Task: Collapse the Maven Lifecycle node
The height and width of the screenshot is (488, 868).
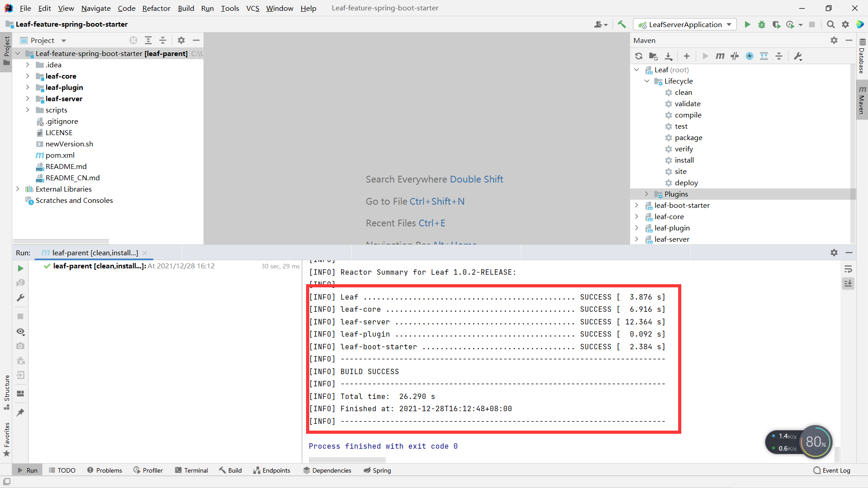Action: click(x=647, y=81)
